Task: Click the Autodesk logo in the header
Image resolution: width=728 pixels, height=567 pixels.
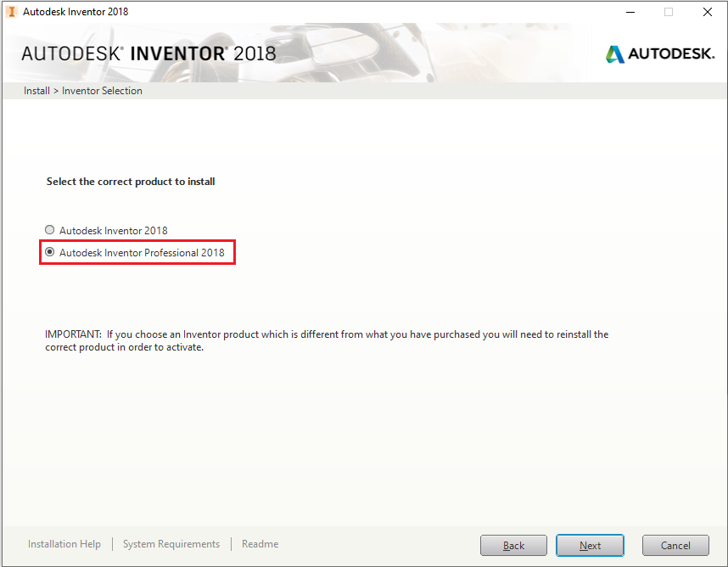Action: coord(659,53)
